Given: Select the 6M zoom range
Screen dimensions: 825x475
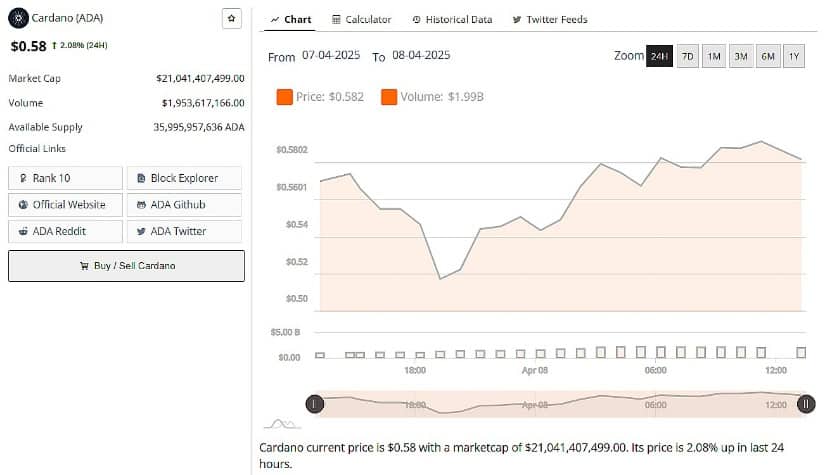Looking at the screenshot, I should 768,56.
